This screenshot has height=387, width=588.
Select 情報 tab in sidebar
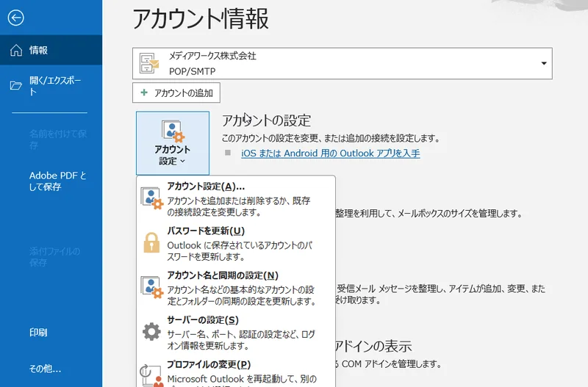click(51, 50)
